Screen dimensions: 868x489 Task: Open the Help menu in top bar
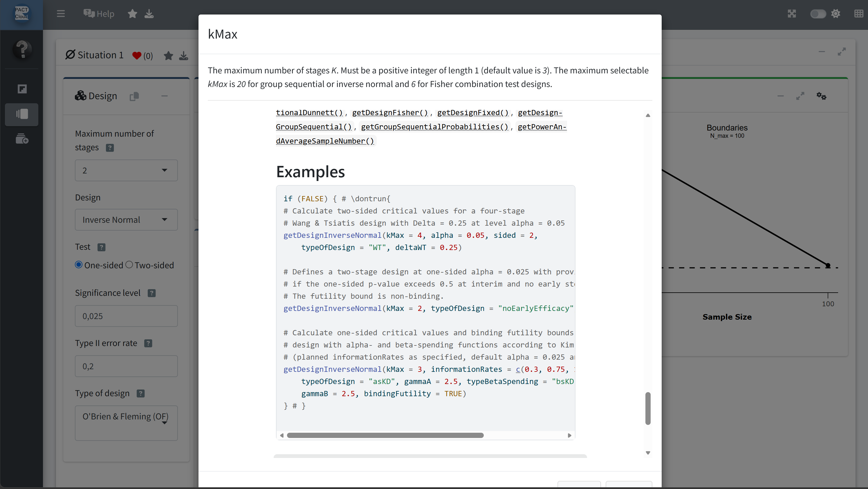(99, 14)
